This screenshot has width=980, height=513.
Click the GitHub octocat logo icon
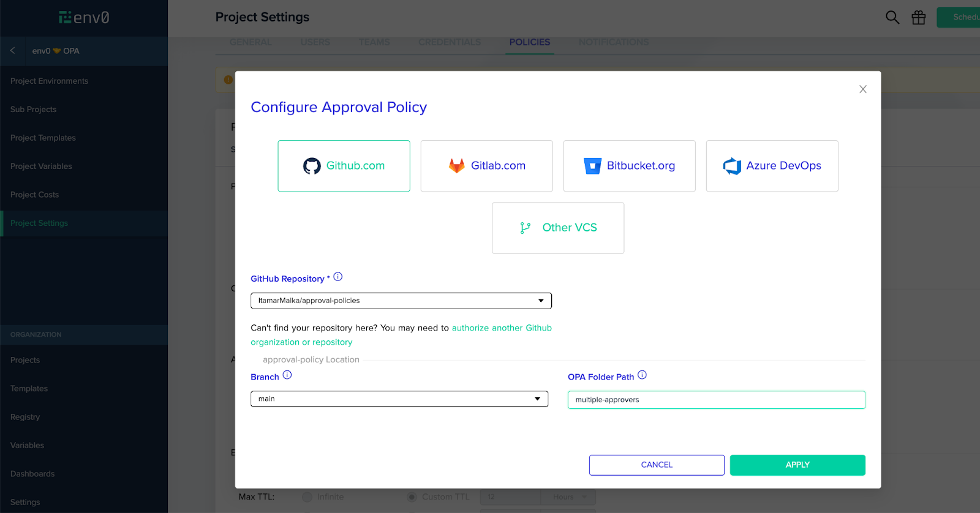click(312, 166)
